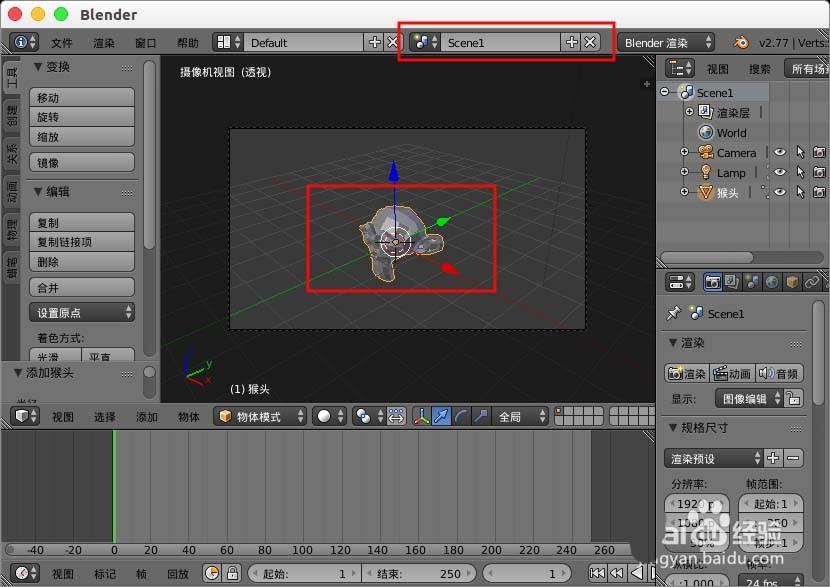Open the 图像编辑 display dropdown
Image resolution: width=830 pixels, height=587 pixels.
coord(745,398)
